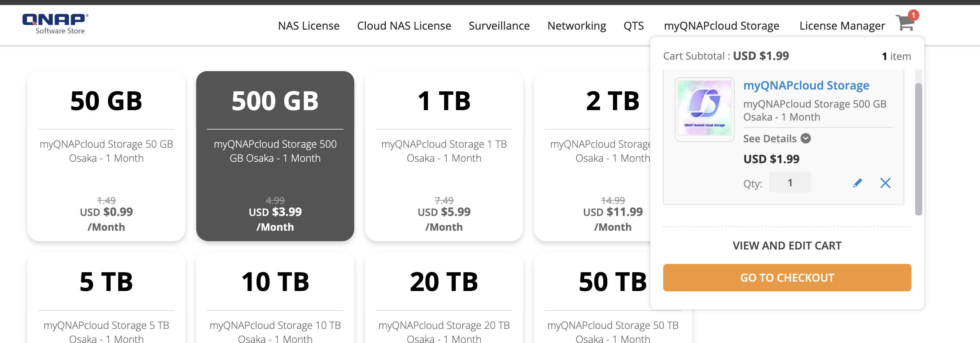Remove the cart item with the X icon
The height and width of the screenshot is (343, 980).
885,183
